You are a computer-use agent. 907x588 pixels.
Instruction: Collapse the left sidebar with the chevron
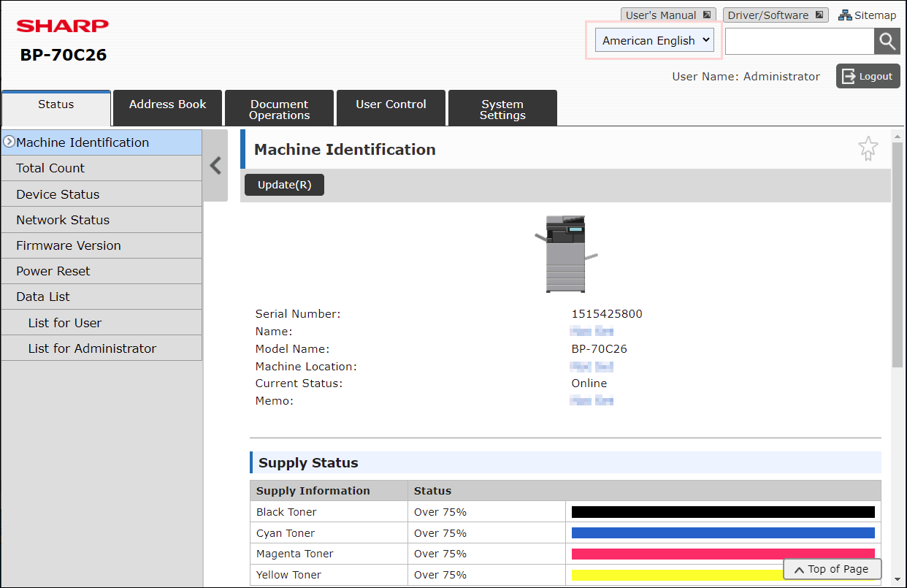pos(215,166)
